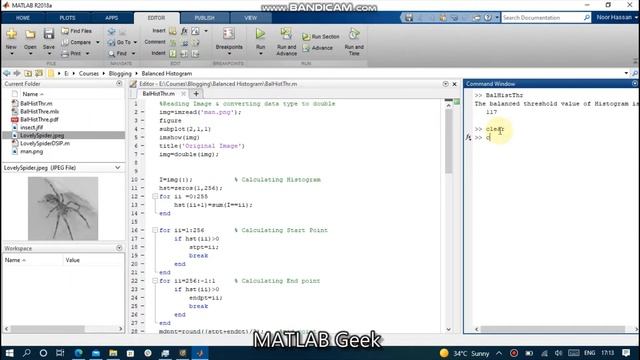The width and height of the screenshot is (640, 360).
Task: Collapse the for loop at line 12
Action: tap(155, 196)
